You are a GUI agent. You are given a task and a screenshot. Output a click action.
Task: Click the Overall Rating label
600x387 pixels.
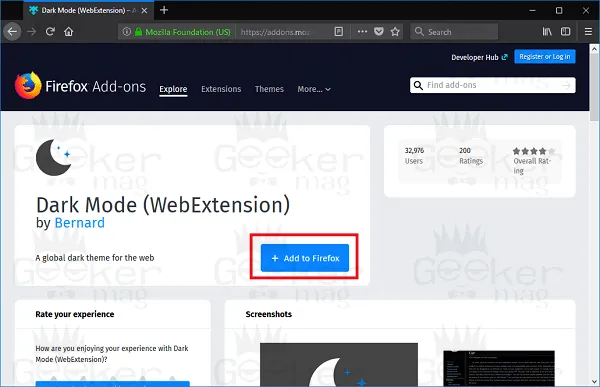coord(532,166)
